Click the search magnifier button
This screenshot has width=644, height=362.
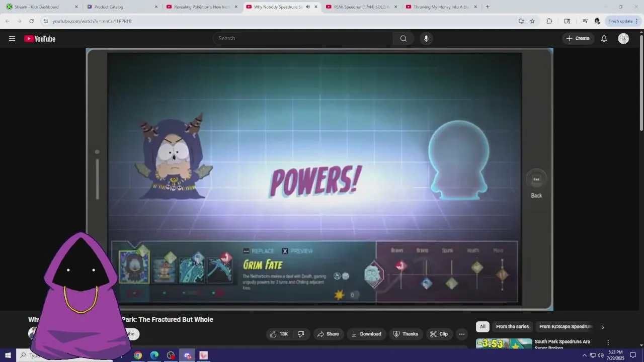[x=403, y=39]
